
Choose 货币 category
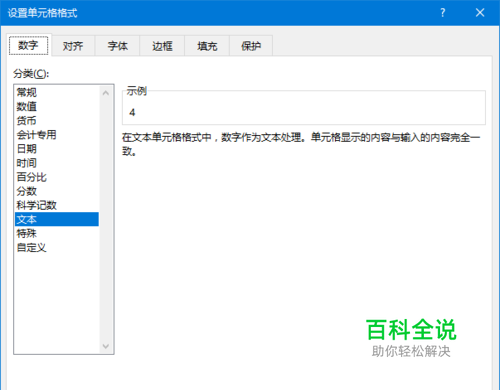pyautogui.click(x=57, y=121)
